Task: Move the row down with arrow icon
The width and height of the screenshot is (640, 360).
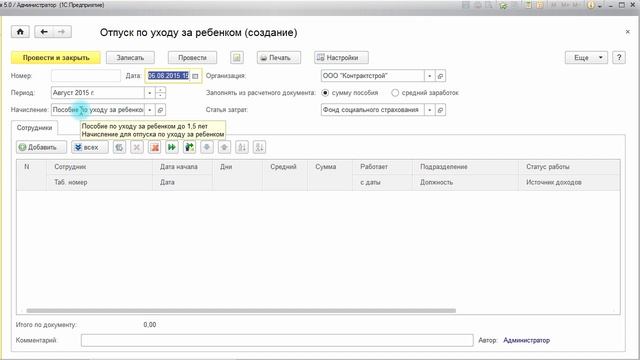Action: click(207, 147)
